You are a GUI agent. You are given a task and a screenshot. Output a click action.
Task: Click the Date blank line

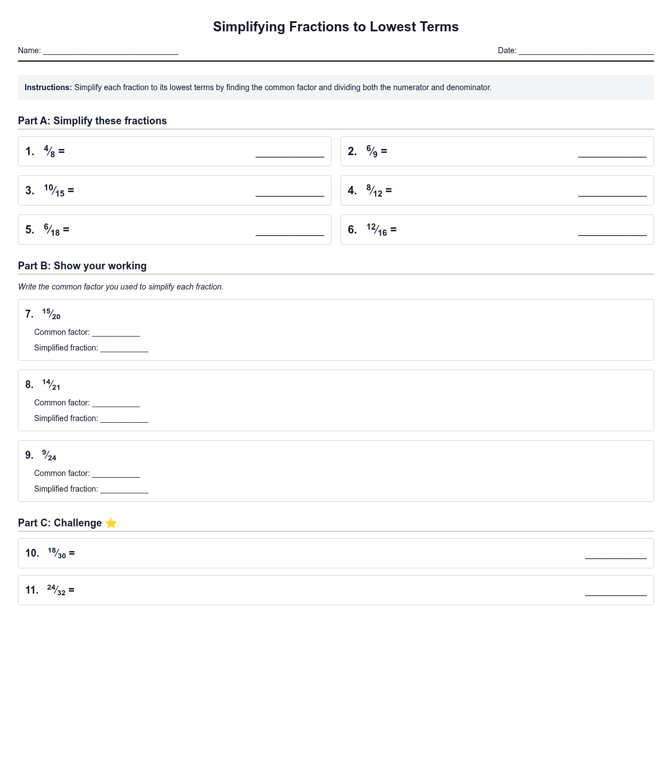click(586, 51)
